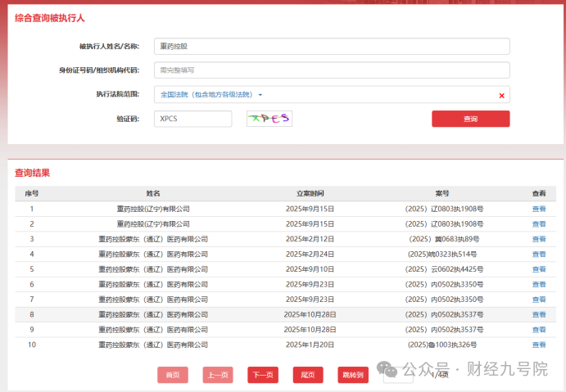The width and height of the screenshot is (566, 392).
Task: Expand the 全国法院 dropdown arrow
Action: pos(260,95)
